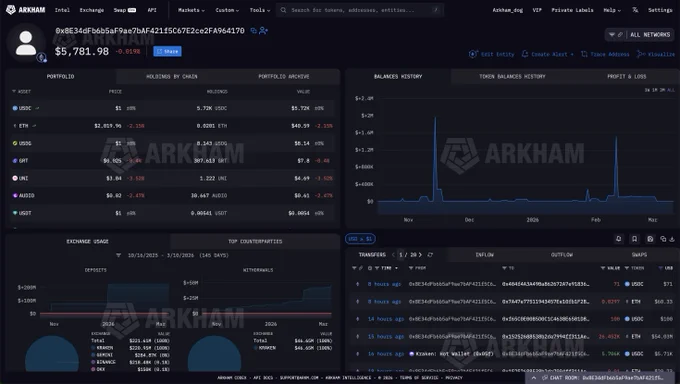
Task: Click the chain icon of the 14 hours ago transfer
Action: [358, 319]
